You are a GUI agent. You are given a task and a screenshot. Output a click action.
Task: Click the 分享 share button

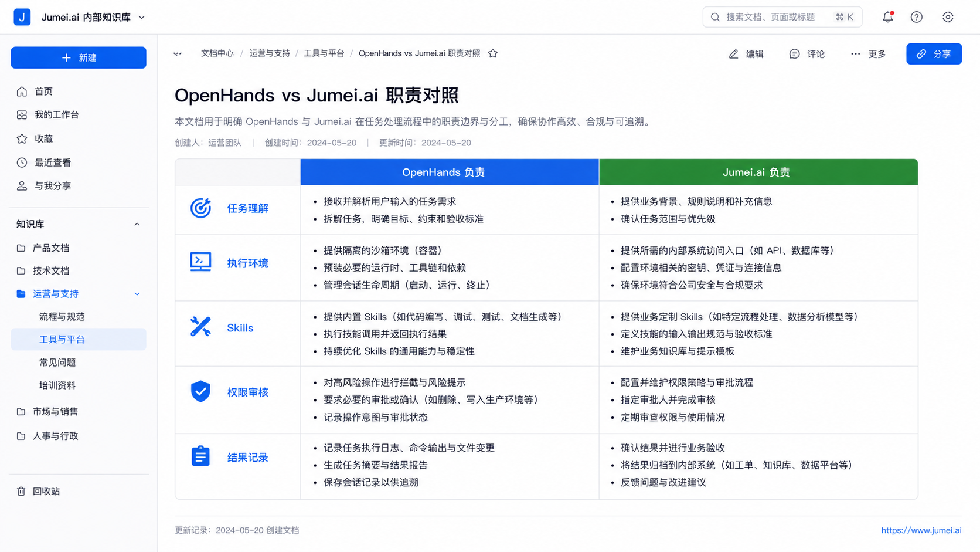pyautogui.click(x=934, y=54)
